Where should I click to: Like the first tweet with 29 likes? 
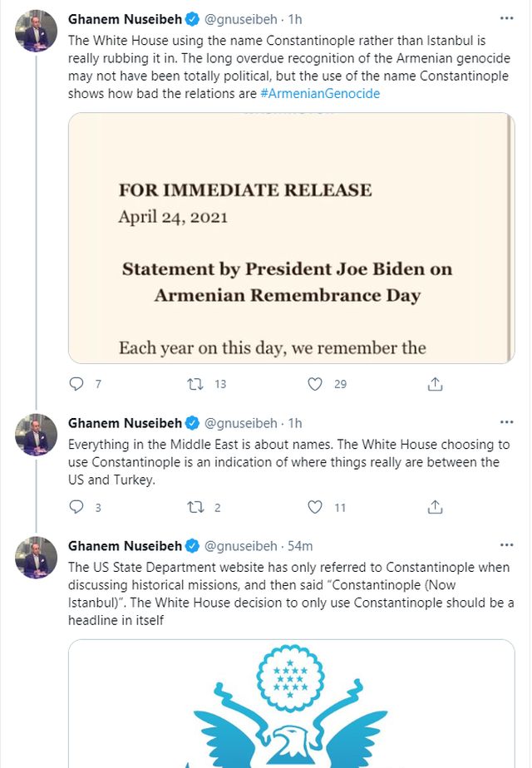click(x=316, y=384)
